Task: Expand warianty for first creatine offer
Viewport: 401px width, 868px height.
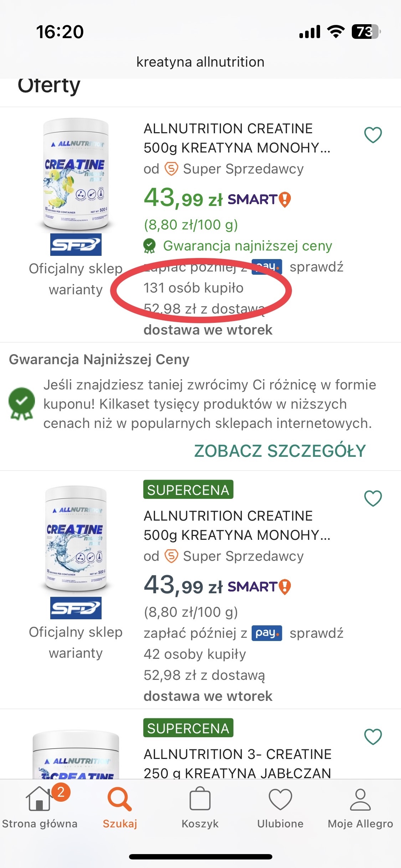Action: tap(76, 290)
